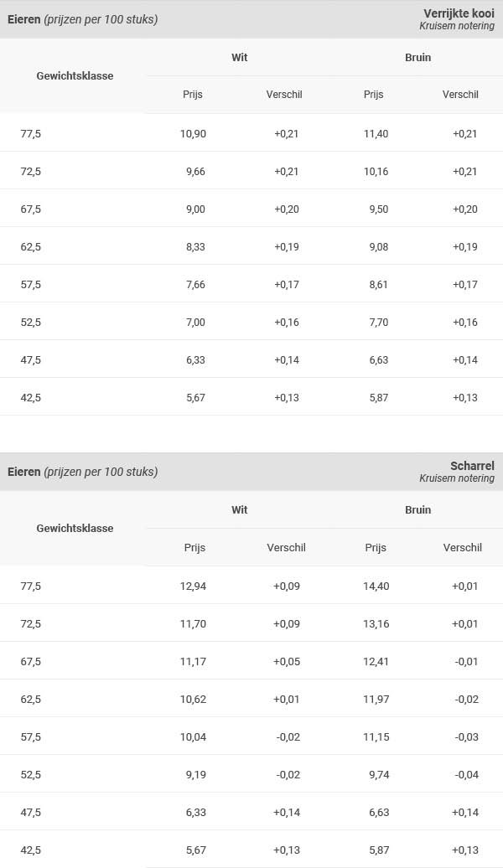This screenshot has width=503, height=868.
Task: Click the 10,04 white price in Scharrel
Action: [x=193, y=736]
